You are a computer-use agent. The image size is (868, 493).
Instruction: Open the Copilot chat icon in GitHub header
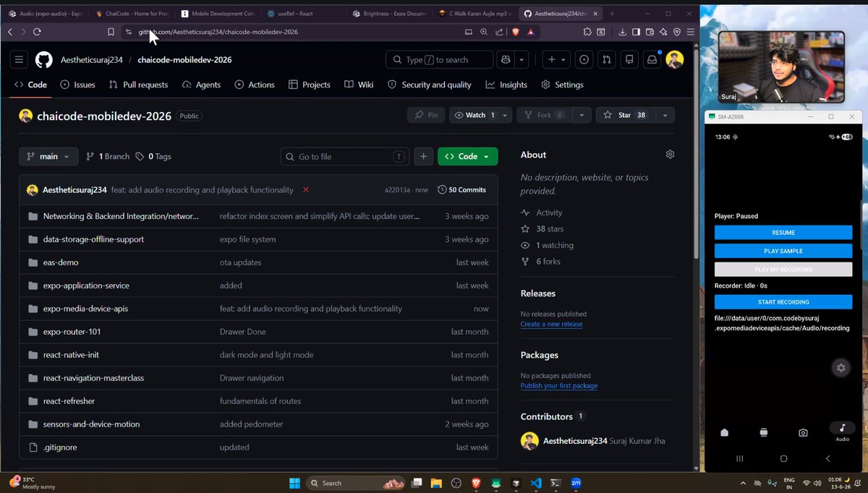click(x=505, y=60)
